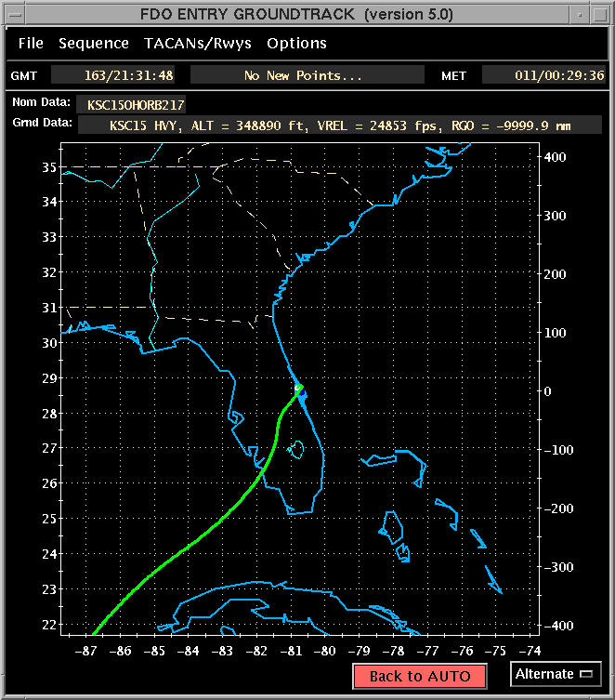The image size is (615, 700).
Task: Click latitude axis label 29
Action: 49,377
